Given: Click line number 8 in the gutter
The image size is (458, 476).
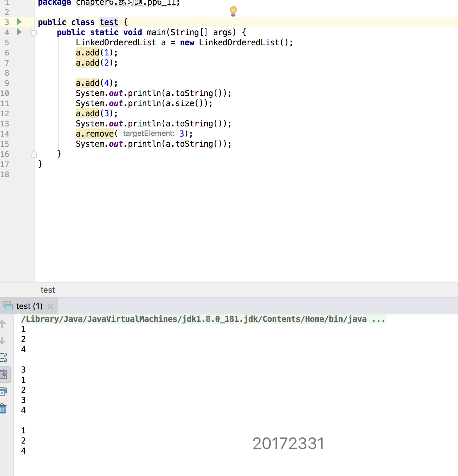Looking at the screenshot, I should click(x=7, y=73).
